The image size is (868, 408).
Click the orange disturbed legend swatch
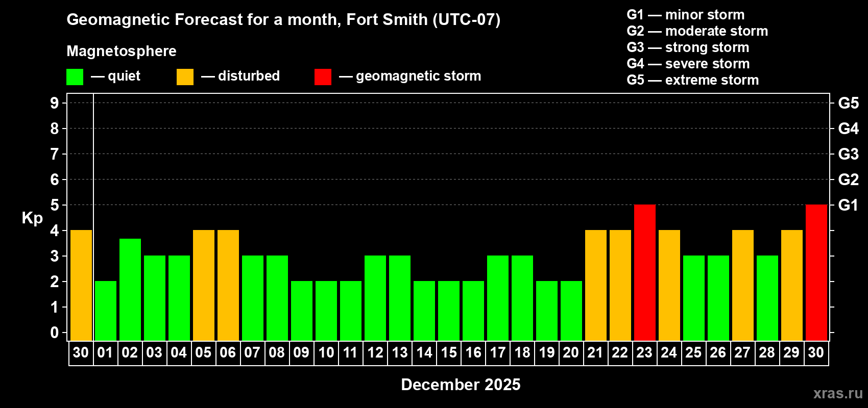point(185,77)
